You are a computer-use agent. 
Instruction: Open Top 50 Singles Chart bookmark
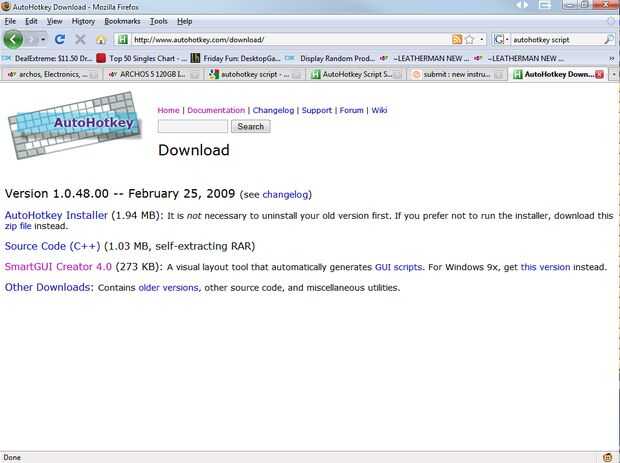click(x=142, y=59)
